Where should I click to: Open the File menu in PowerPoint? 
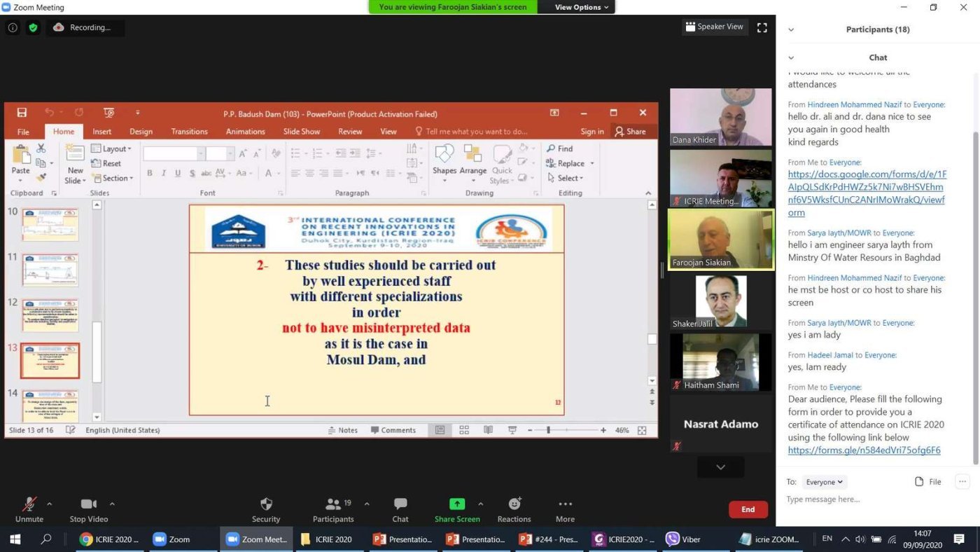pos(23,131)
